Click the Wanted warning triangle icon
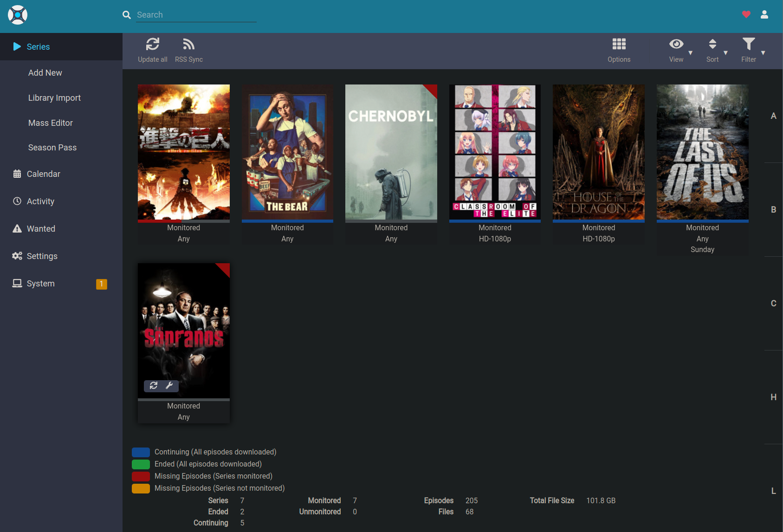Screen dimensions: 783x532 17,228
